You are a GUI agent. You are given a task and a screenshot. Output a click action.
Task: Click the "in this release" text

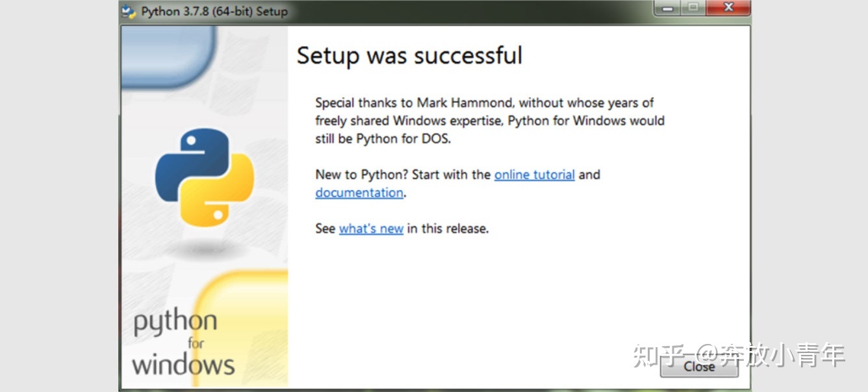(x=448, y=228)
